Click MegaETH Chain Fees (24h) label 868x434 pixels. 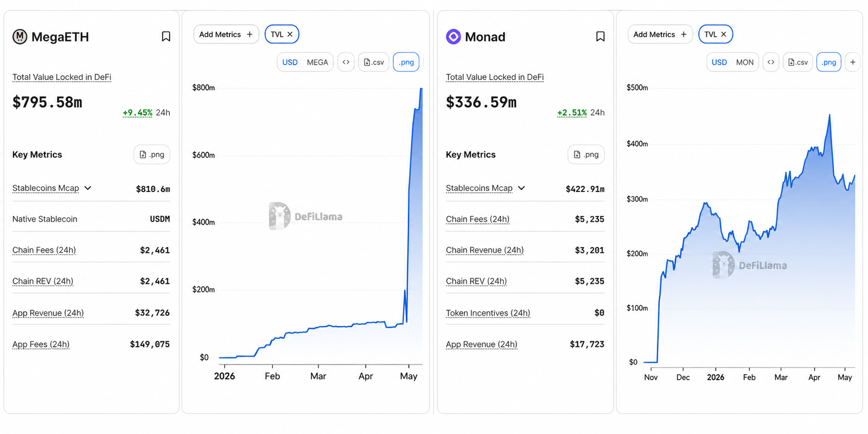pyautogui.click(x=44, y=250)
